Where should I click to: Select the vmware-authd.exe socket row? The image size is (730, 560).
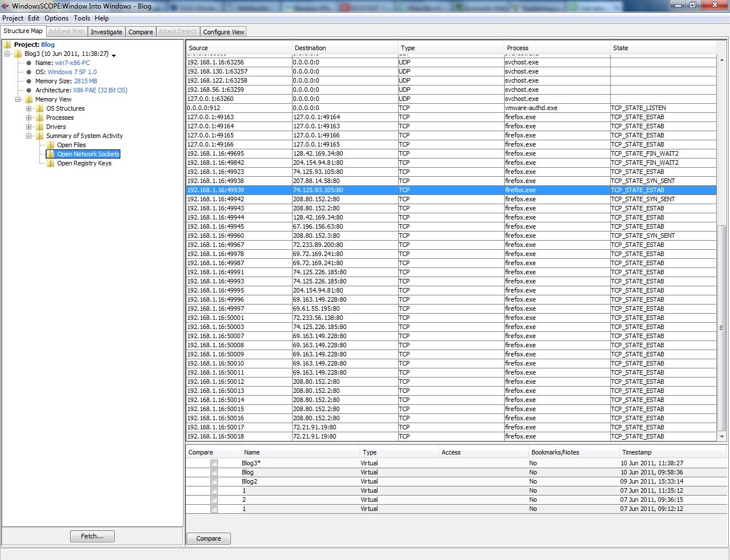tap(451, 108)
